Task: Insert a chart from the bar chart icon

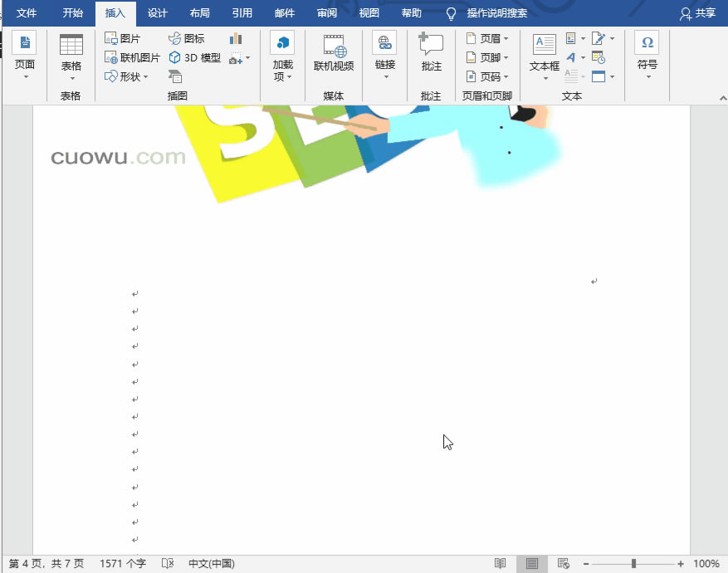Action: (x=236, y=38)
